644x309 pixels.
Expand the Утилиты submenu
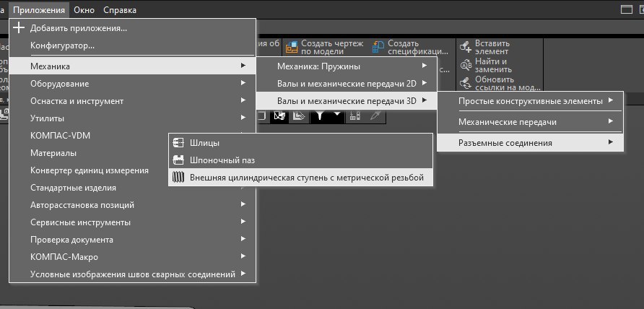click(x=132, y=118)
